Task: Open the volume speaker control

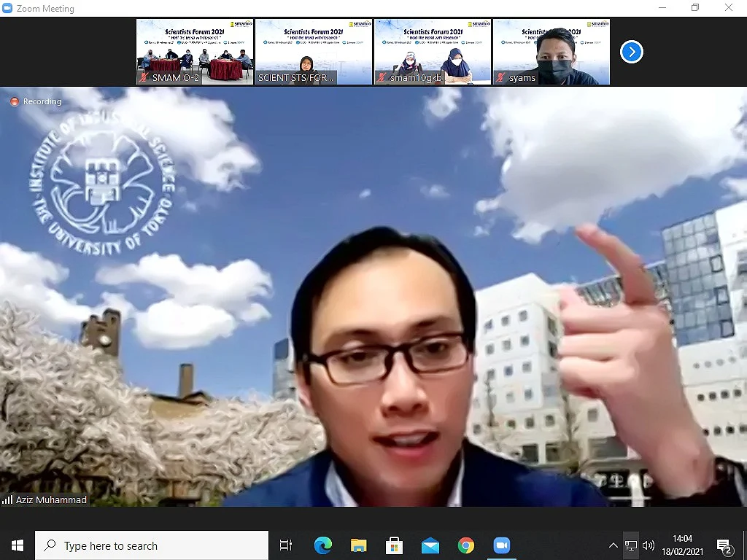Action: tap(649, 545)
